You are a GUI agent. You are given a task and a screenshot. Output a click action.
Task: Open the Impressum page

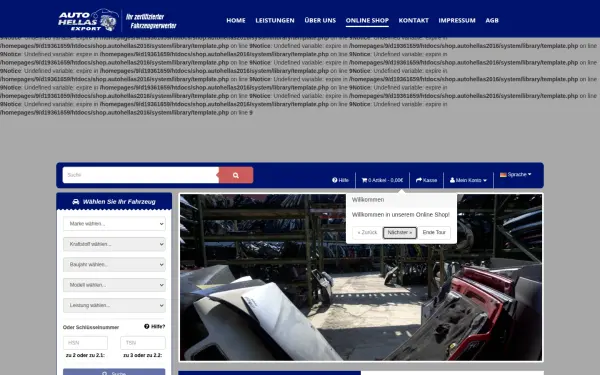[457, 20]
